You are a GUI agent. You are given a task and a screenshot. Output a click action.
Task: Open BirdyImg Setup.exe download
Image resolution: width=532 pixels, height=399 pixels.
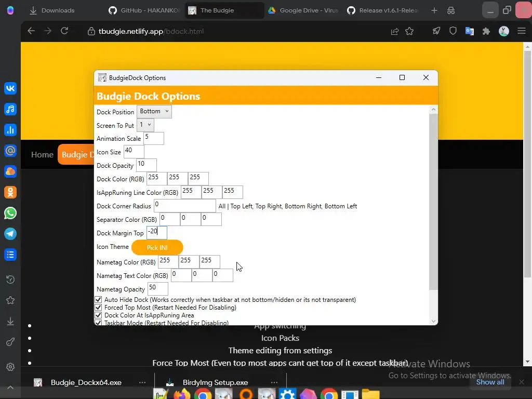tap(215, 382)
